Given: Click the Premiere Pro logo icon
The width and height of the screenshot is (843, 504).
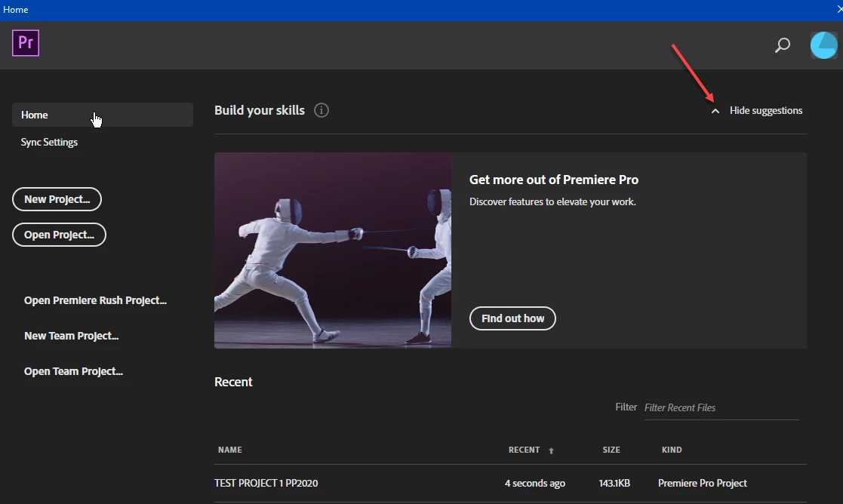Looking at the screenshot, I should 26,43.
